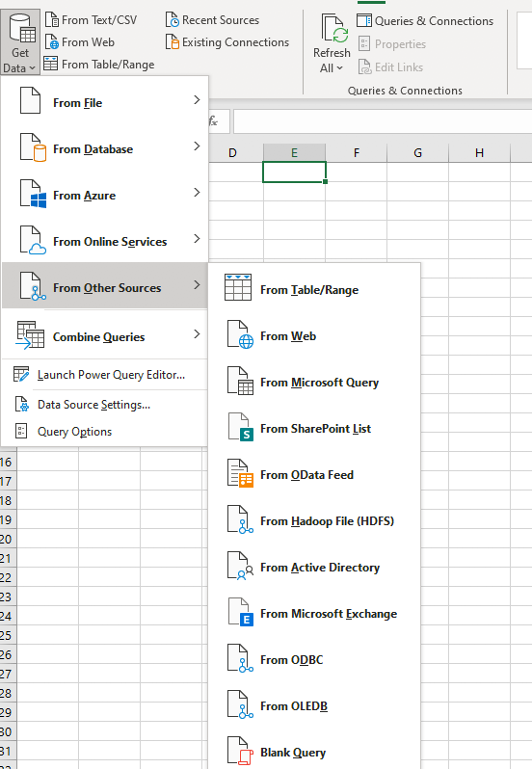Select Blank Query menu entry
The width and height of the screenshot is (532, 769).
[314, 753]
